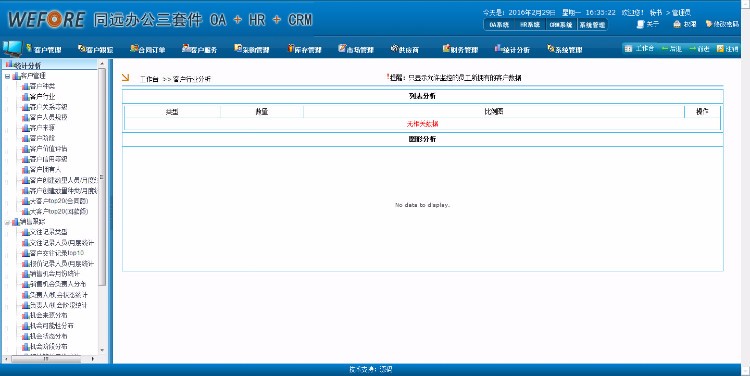Click the red no-data message in table
This screenshot has height=376, width=750.
[422, 124]
